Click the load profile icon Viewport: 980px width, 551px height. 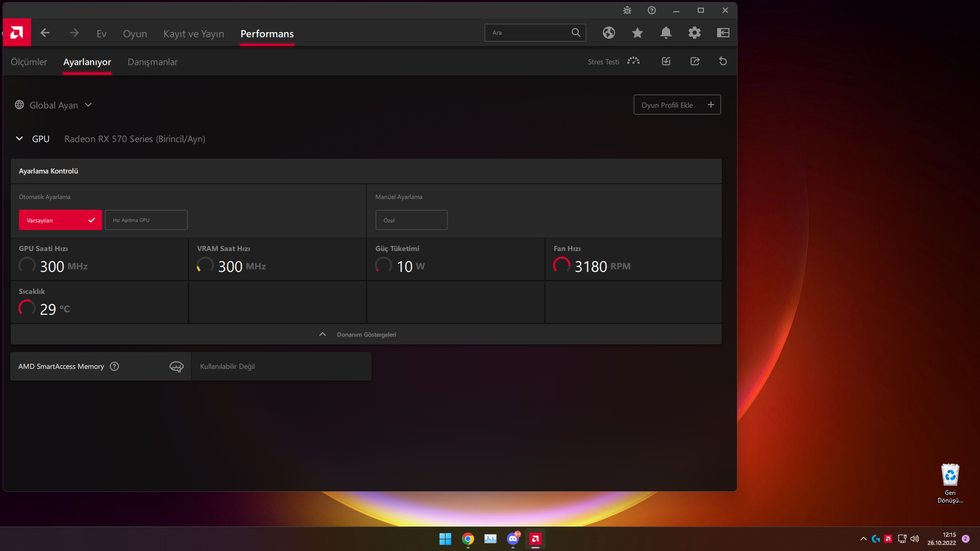click(666, 61)
